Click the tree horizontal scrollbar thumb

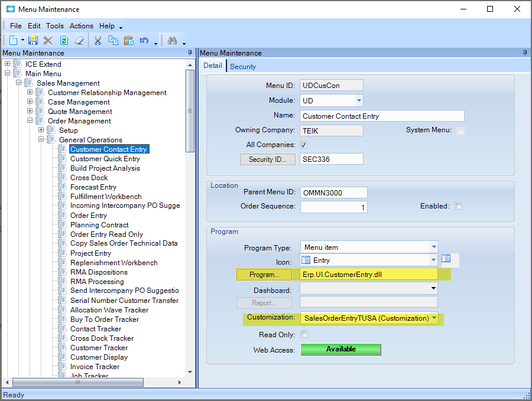click(77, 382)
